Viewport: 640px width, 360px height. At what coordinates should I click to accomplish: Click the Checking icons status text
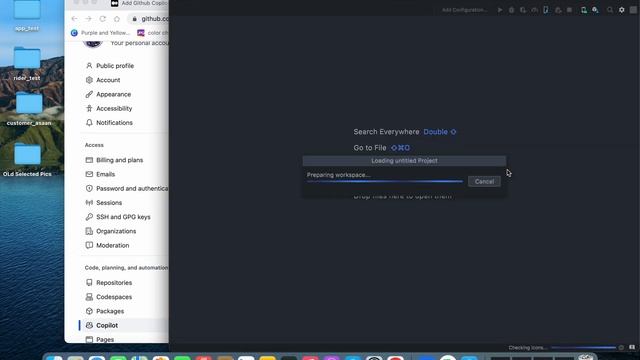pos(527,348)
